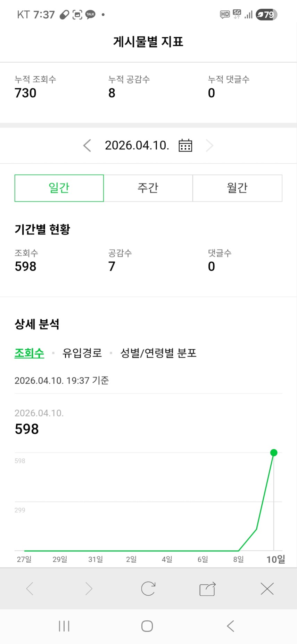Go to the previous date with left chevron

tap(87, 145)
